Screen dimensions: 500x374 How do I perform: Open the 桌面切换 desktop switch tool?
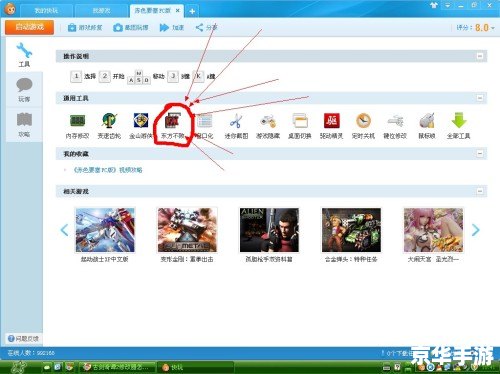click(x=300, y=126)
